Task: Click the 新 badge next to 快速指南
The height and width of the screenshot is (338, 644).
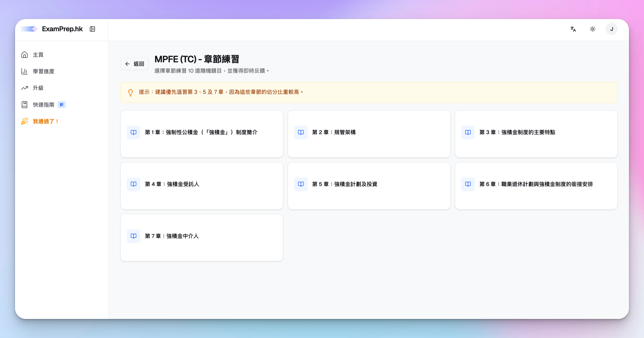Action: 62,105
